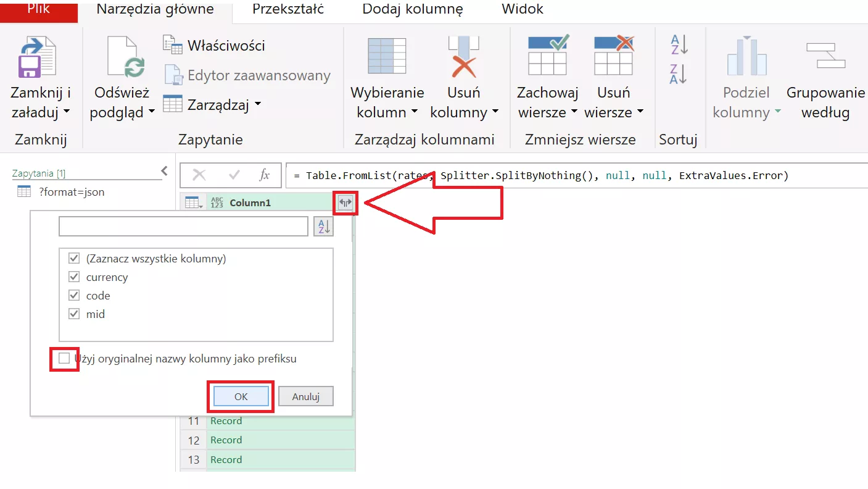
Task: Uncheck the mid column checkbox
Action: pyautogui.click(x=74, y=314)
